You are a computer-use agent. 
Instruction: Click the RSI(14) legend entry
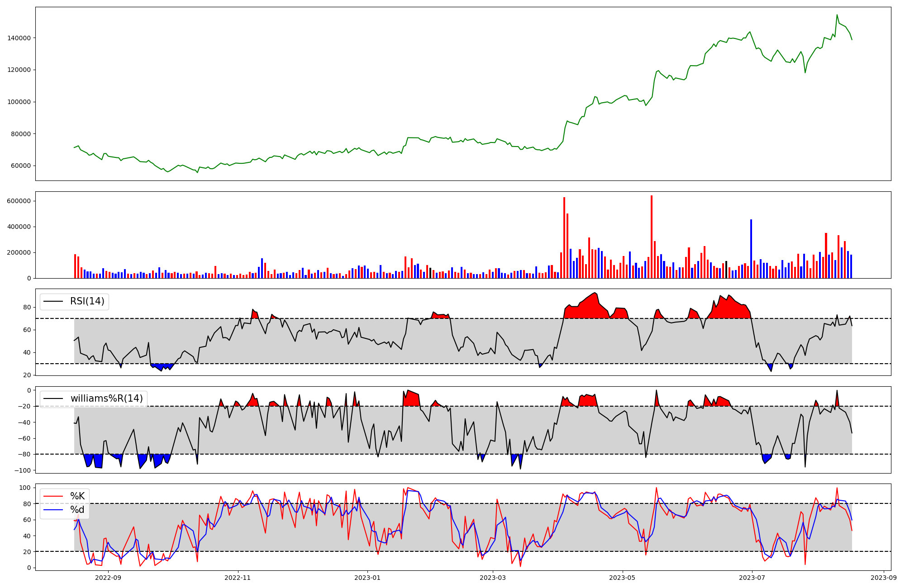click(87, 301)
